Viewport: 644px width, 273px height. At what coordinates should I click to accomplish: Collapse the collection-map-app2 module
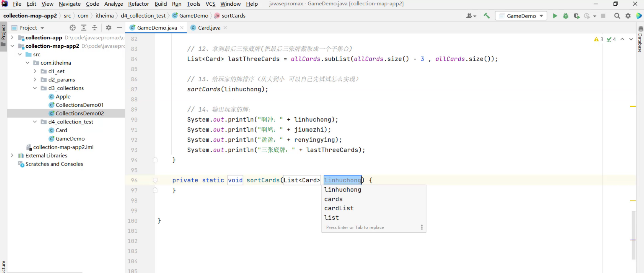point(12,46)
